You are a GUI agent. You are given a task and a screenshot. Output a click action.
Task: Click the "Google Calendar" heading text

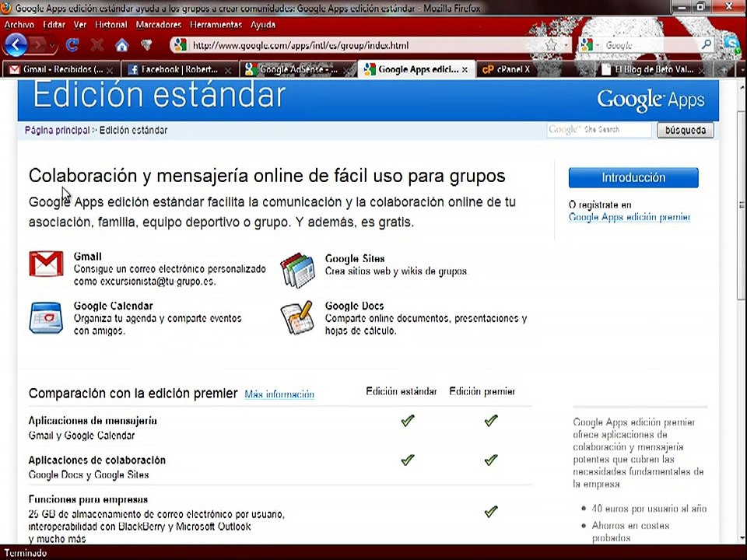click(x=114, y=306)
